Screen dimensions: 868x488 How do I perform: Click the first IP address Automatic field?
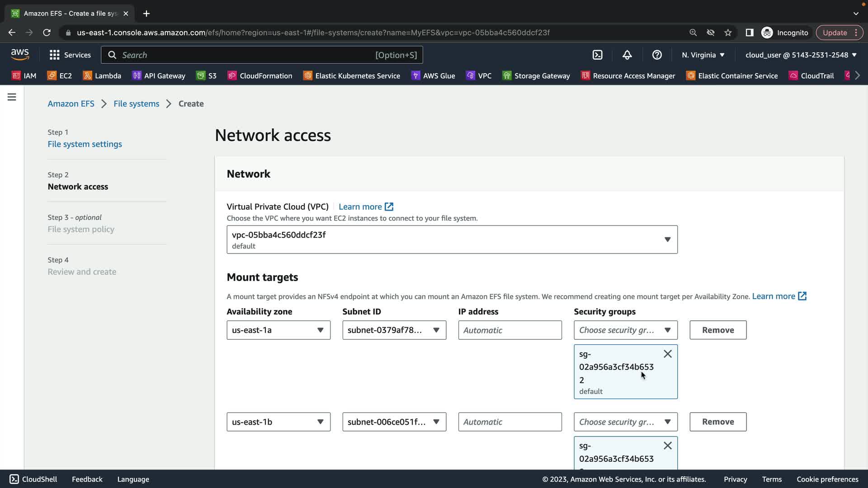509,330
